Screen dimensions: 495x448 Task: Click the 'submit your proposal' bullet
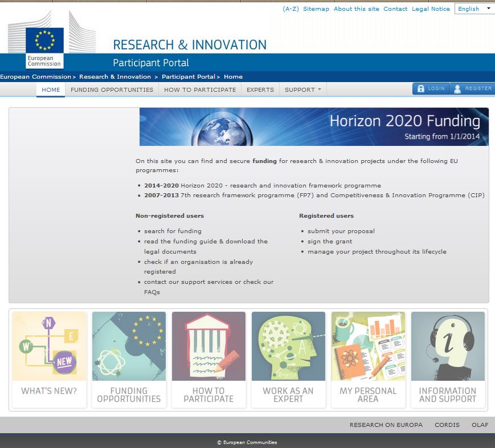341,231
